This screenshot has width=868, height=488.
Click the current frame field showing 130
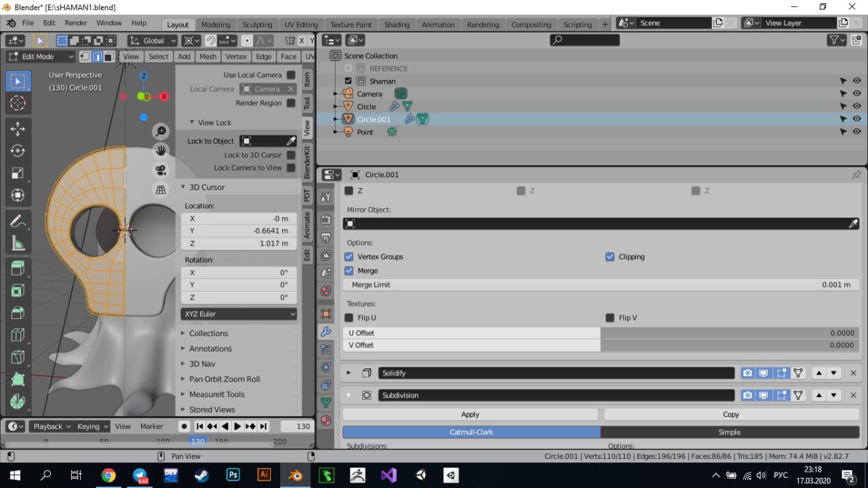296,426
